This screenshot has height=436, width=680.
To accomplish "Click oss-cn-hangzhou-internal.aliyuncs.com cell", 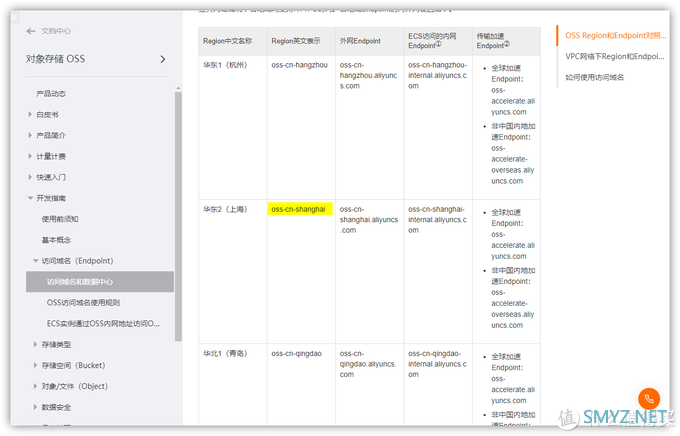I will pyautogui.click(x=438, y=75).
